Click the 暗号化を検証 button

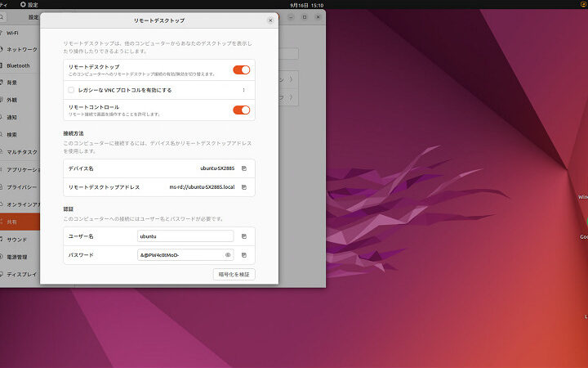point(234,274)
